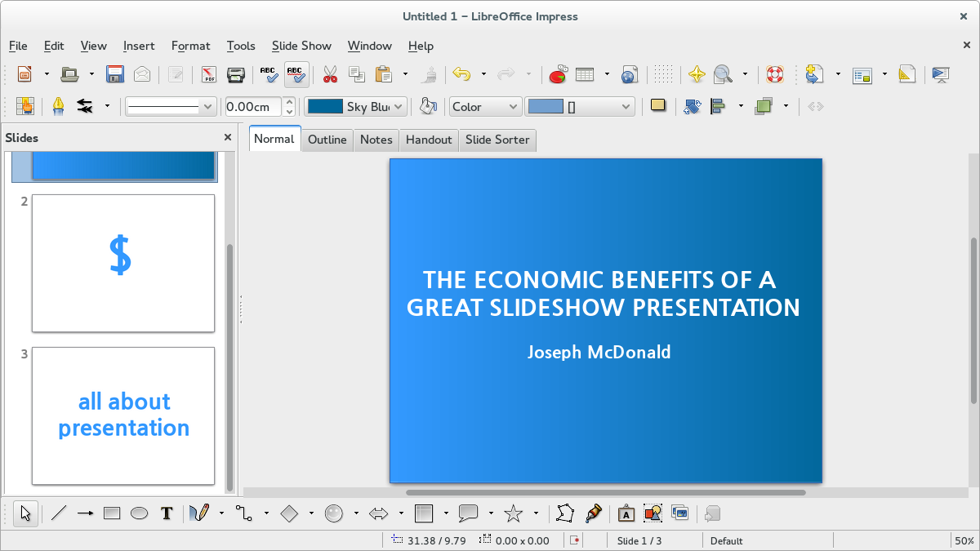The height and width of the screenshot is (551, 980).
Task: Insert a chart using the chart icon
Action: click(x=558, y=74)
